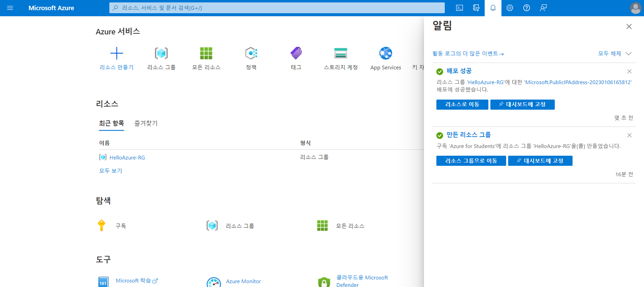Open the Microsoft.PublicIPAddress-20230106165812 deployment link

(578, 82)
